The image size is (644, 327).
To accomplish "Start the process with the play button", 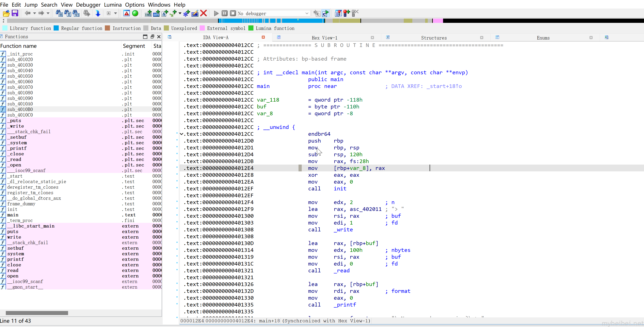I will tap(216, 13).
